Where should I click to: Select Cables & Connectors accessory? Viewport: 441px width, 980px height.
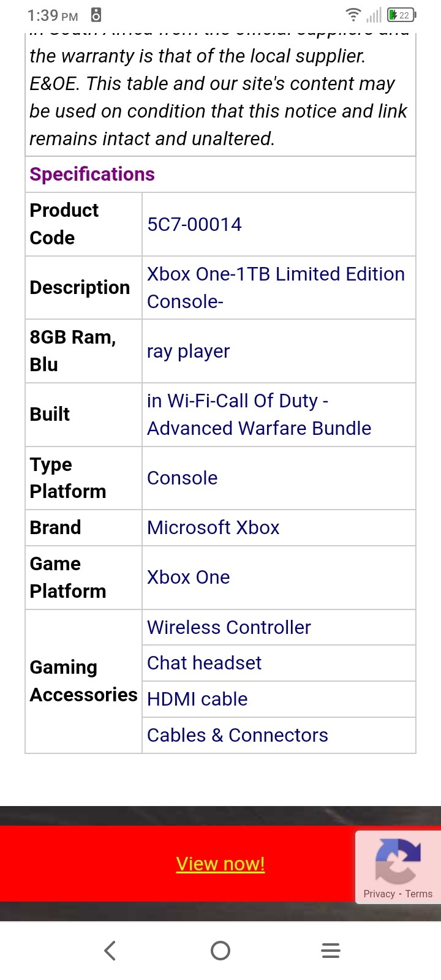click(238, 735)
